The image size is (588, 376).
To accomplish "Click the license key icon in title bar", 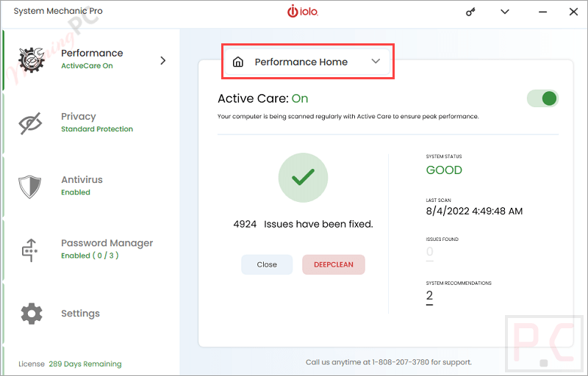I will [x=470, y=12].
